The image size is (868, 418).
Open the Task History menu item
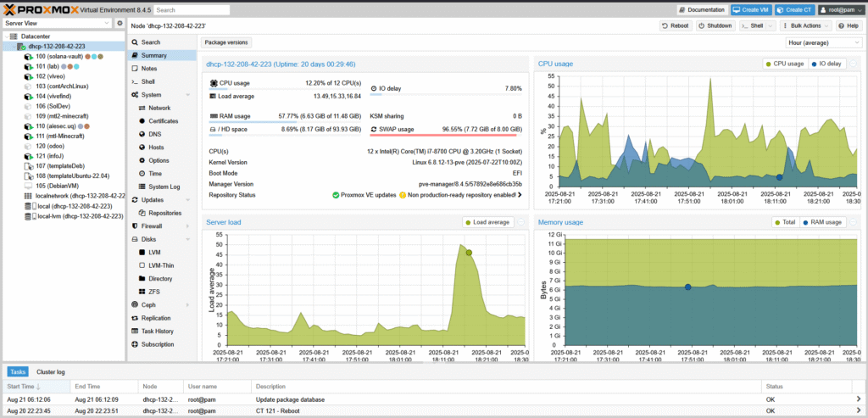pos(157,331)
